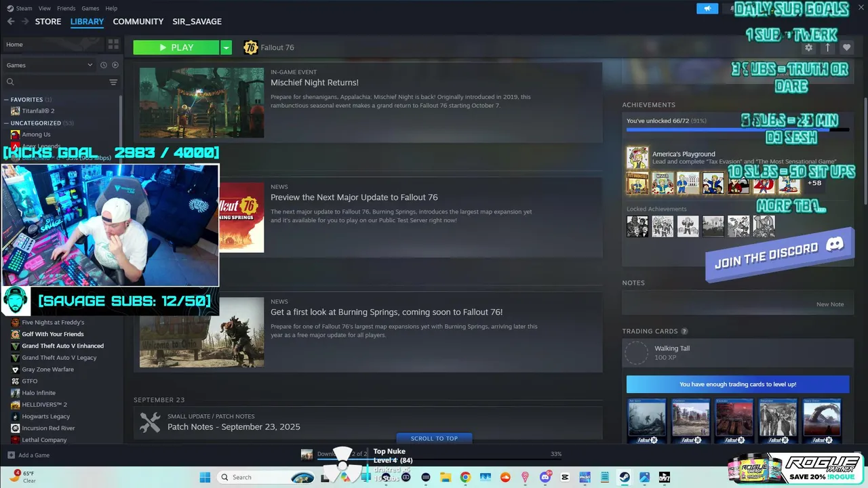
Task: Select Halo Infinite in game list
Action: [39, 393]
